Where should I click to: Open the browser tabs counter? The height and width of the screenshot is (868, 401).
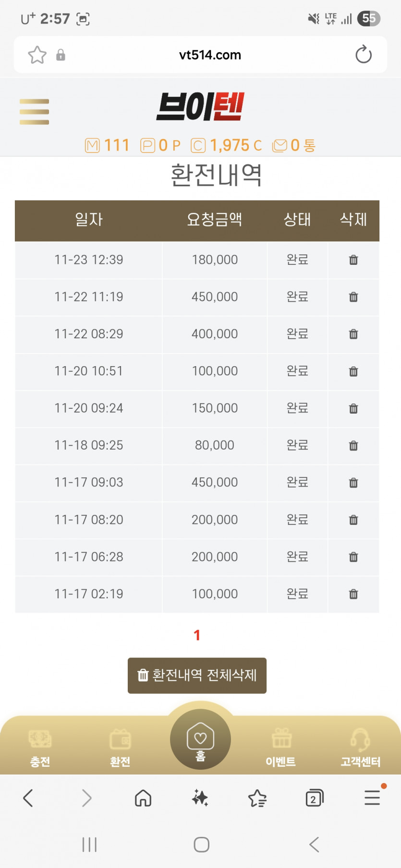[x=314, y=798]
